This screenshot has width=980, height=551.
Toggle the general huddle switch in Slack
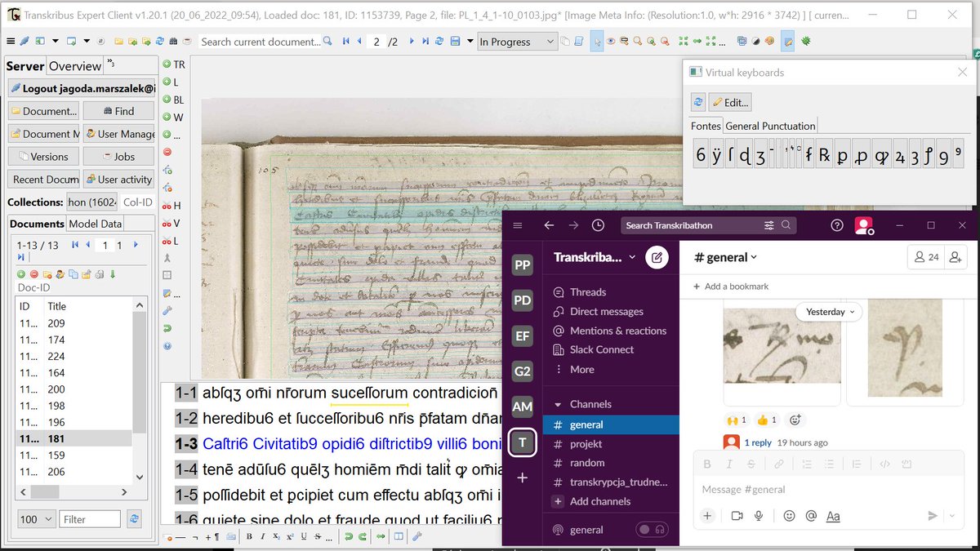click(653, 530)
